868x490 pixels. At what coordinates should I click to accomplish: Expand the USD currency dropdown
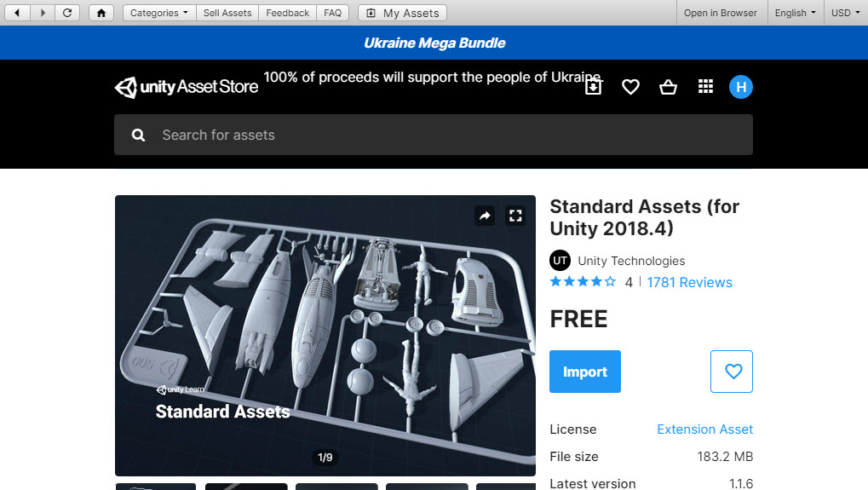tap(846, 13)
